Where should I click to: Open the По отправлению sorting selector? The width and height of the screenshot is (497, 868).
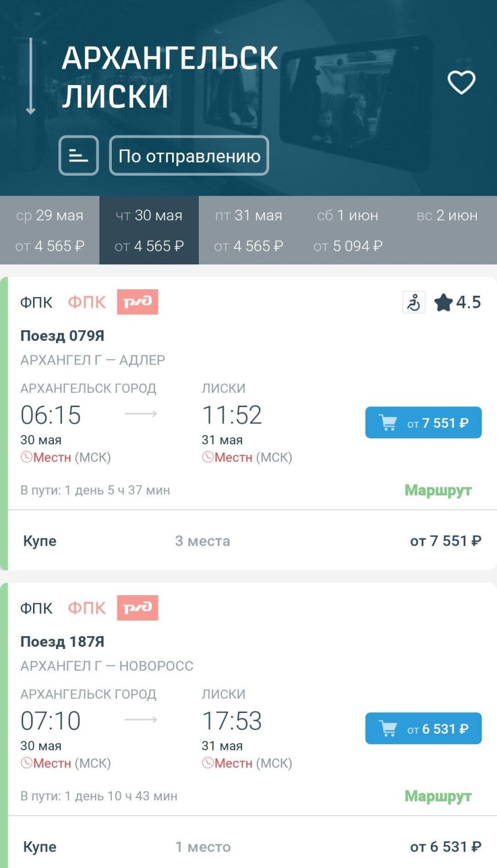pyautogui.click(x=188, y=155)
